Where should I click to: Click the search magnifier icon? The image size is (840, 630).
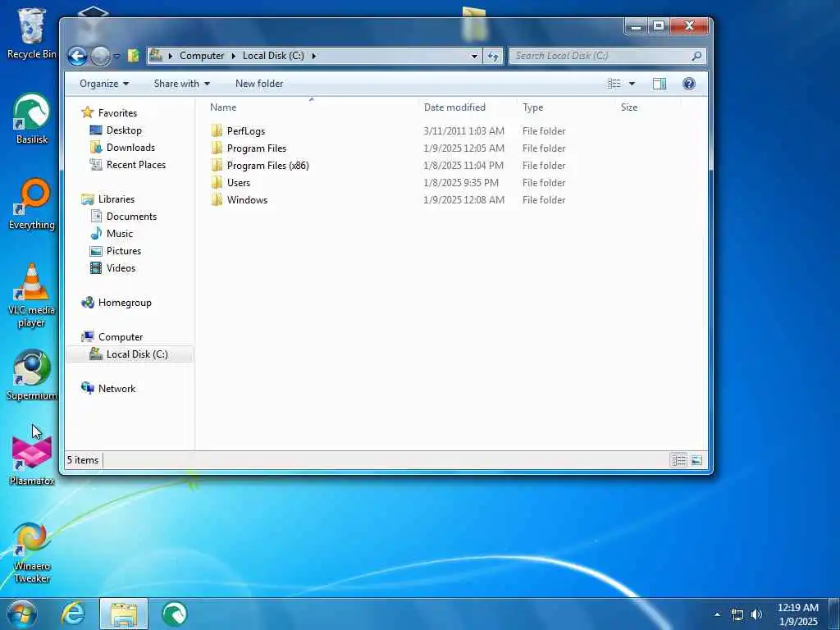[x=696, y=56]
